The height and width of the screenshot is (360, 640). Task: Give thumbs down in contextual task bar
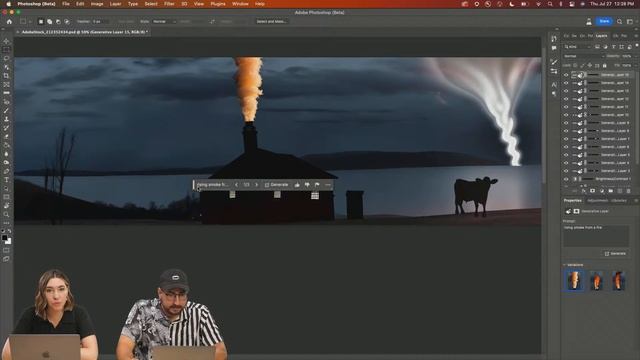point(307,185)
